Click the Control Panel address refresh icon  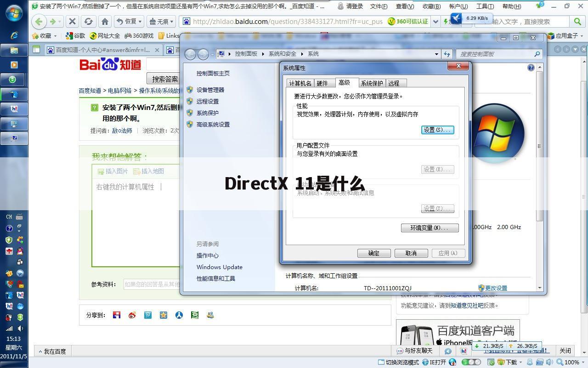point(447,54)
